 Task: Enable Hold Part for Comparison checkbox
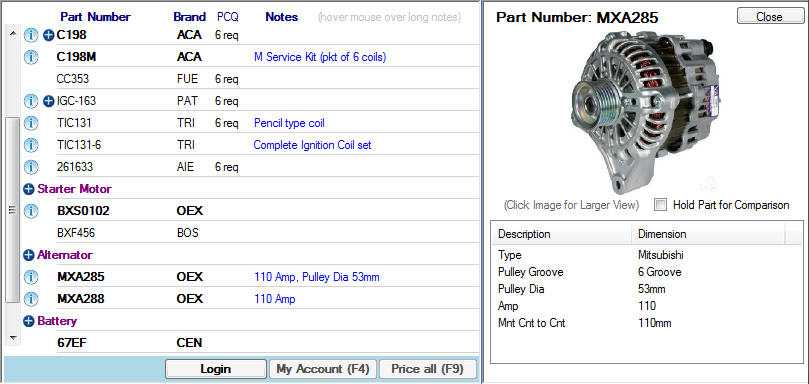(x=660, y=205)
